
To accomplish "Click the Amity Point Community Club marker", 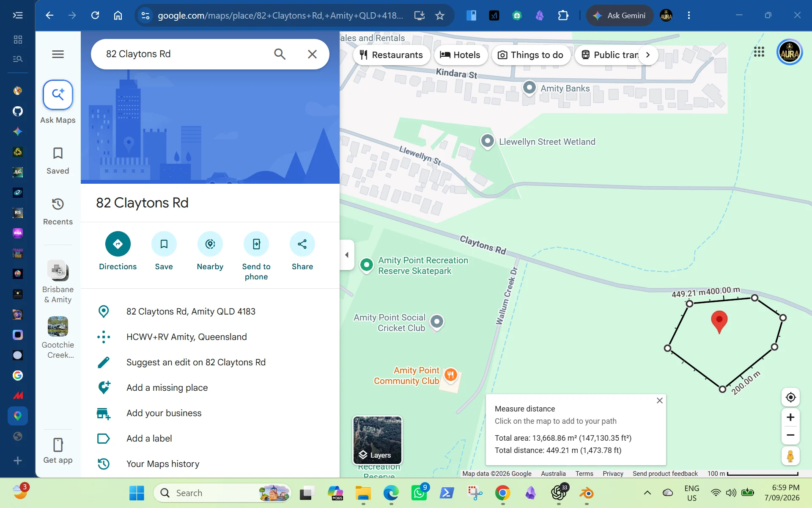I will (451, 375).
